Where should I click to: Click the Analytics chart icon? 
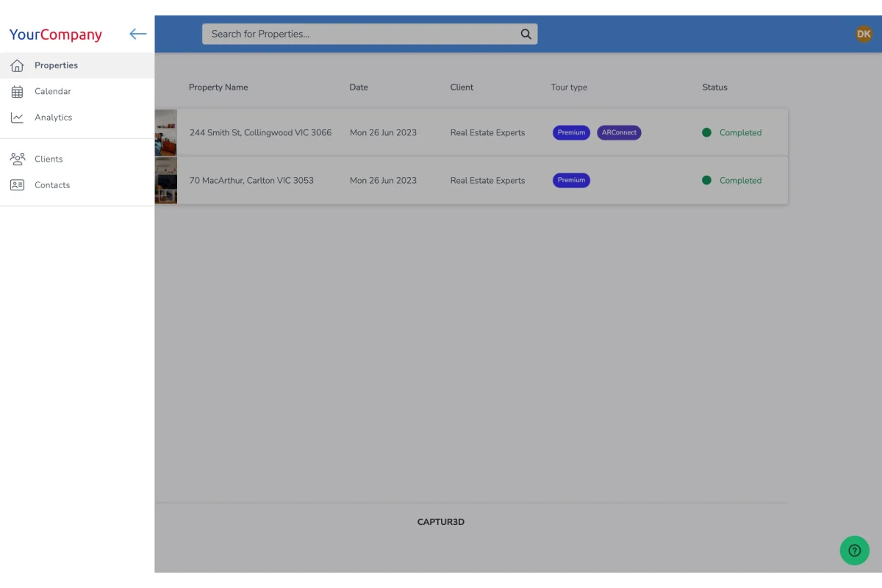pos(18,118)
